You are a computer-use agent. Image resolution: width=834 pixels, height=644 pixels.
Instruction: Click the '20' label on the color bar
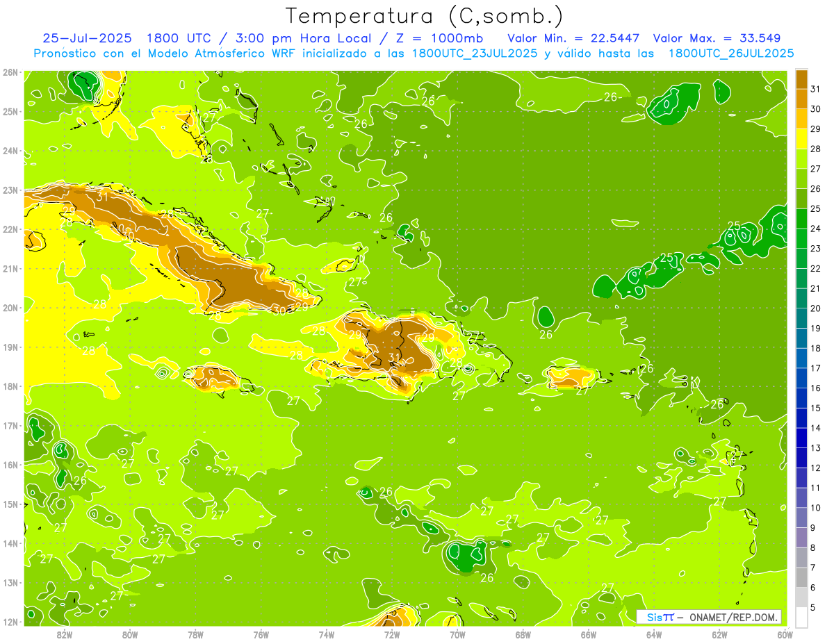tap(815, 308)
